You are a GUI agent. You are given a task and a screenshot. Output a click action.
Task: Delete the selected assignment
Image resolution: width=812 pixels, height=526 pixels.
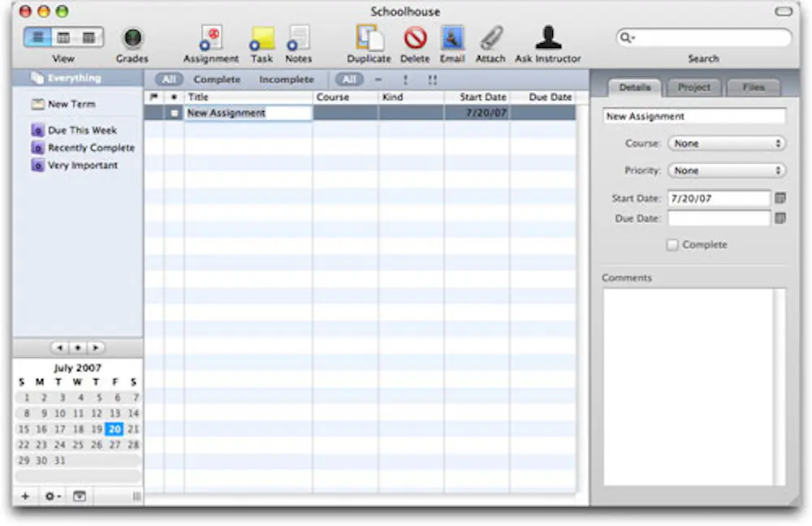click(x=415, y=39)
